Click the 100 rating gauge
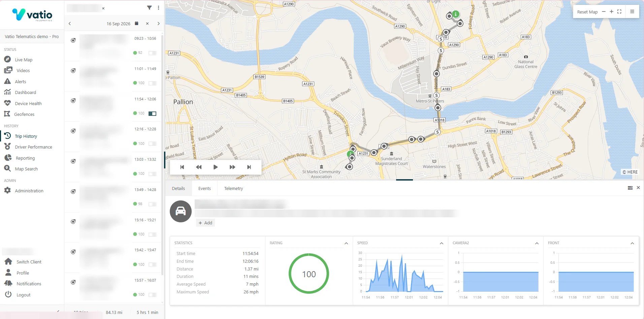 coord(309,274)
